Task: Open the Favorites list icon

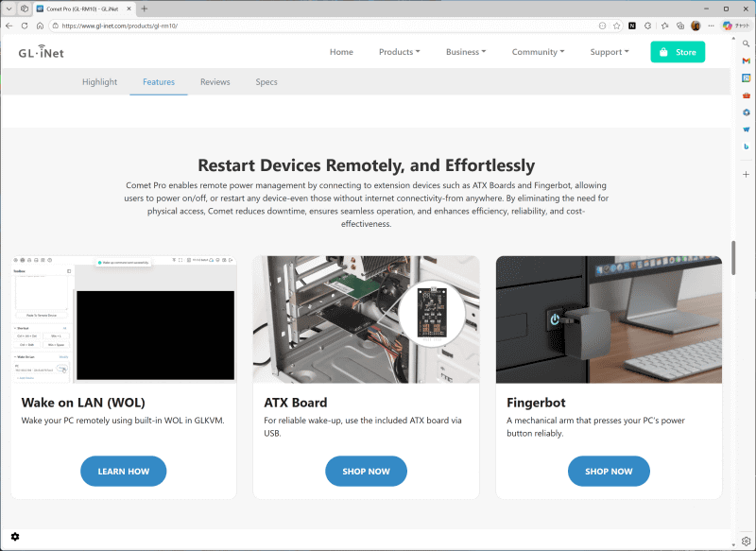Action: pyautogui.click(x=665, y=26)
